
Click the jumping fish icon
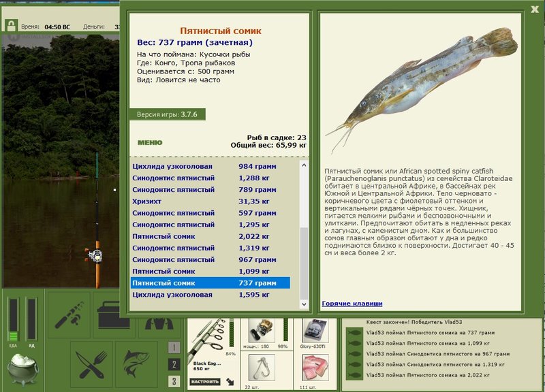point(137,364)
